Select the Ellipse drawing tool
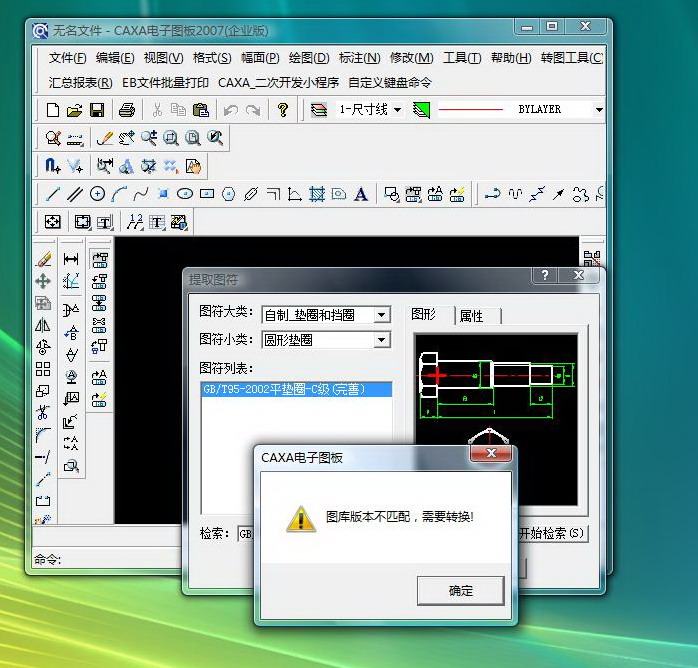Image resolution: width=698 pixels, height=668 pixels. pos(185,194)
